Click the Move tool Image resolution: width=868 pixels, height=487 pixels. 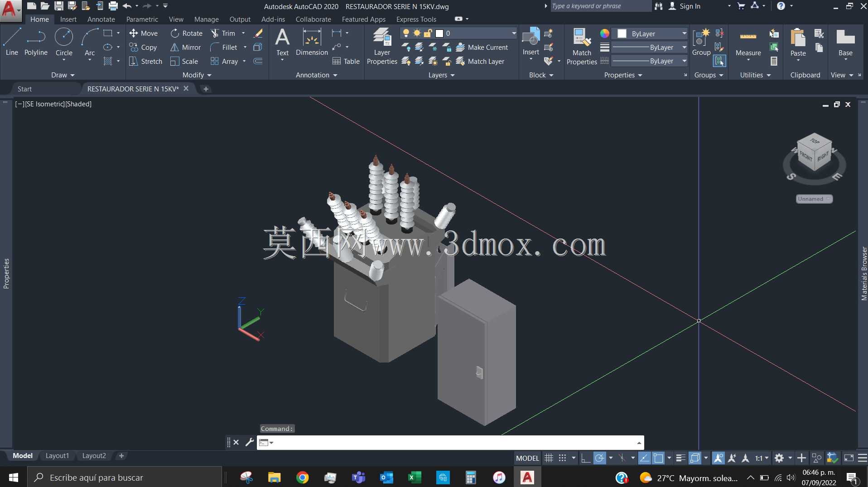pos(144,33)
